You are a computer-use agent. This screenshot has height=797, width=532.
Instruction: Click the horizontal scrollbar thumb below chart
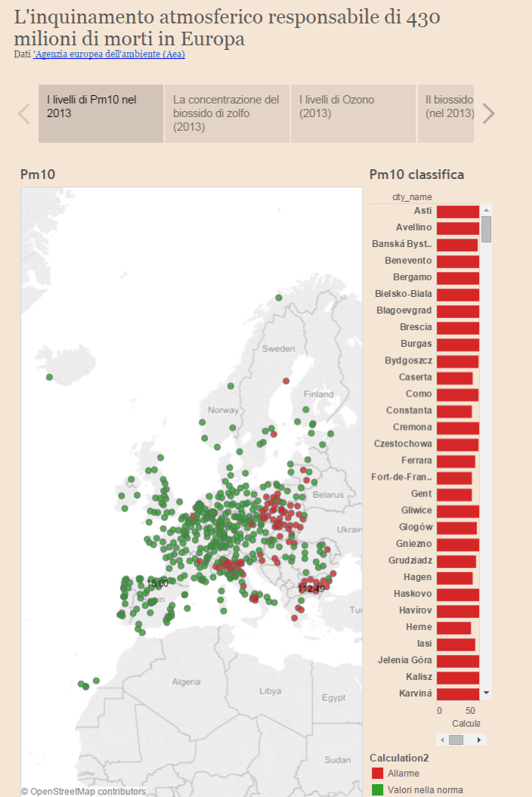click(456, 740)
